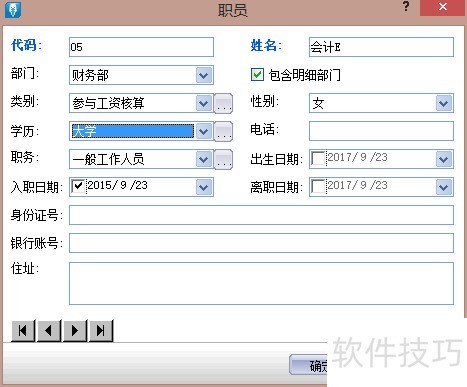Open browse button next to 学历
Screen dimensions: 467x387
click(223, 132)
